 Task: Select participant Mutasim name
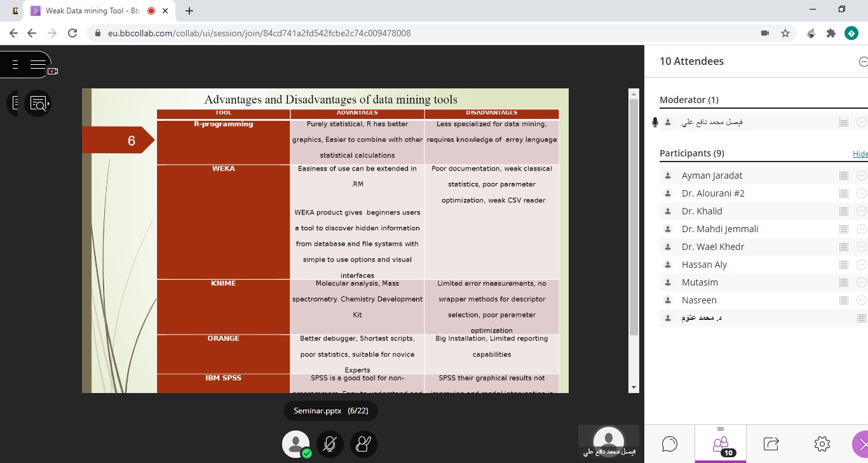(x=700, y=282)
